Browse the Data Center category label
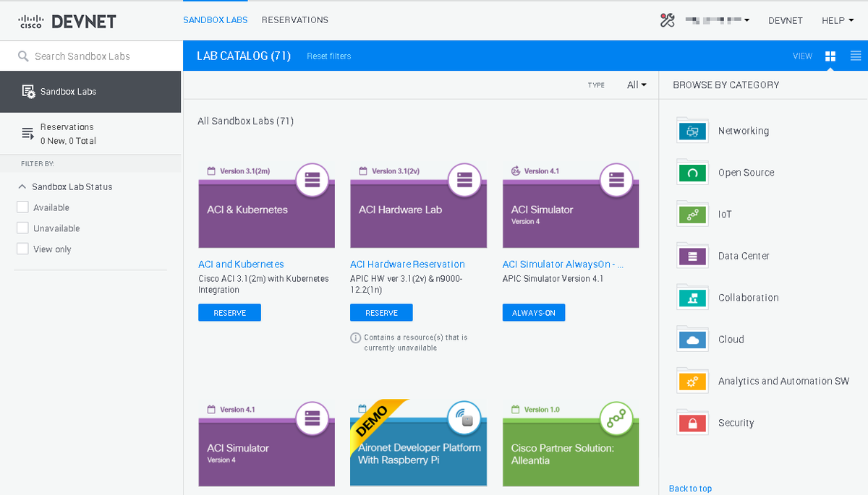The height and width of the screenshot is (495, 868). point(744,256)
